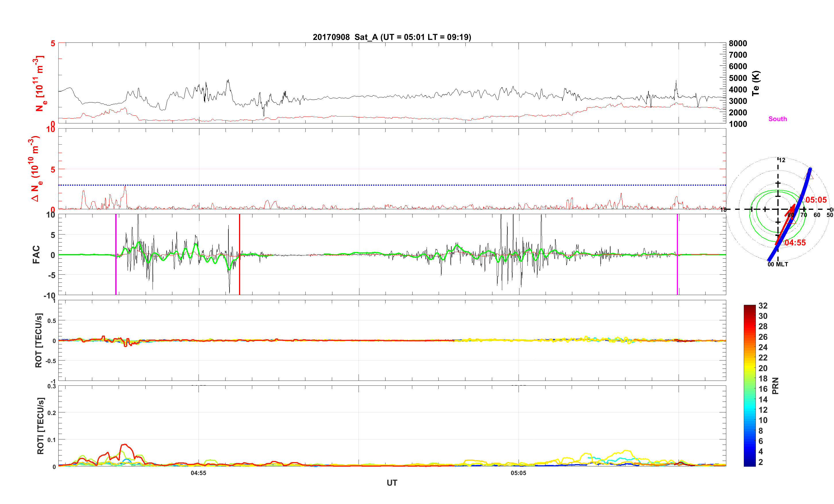
Task: Click the magenta 'South' hemisphere label
Action: click(777, 119)
